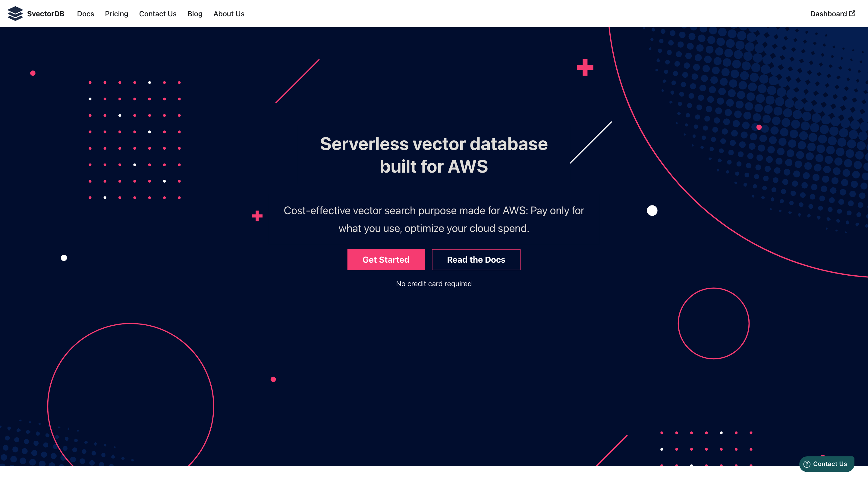The image size is (868, 488).
Task: Click the No credit card required text
Action: [434, 283]
